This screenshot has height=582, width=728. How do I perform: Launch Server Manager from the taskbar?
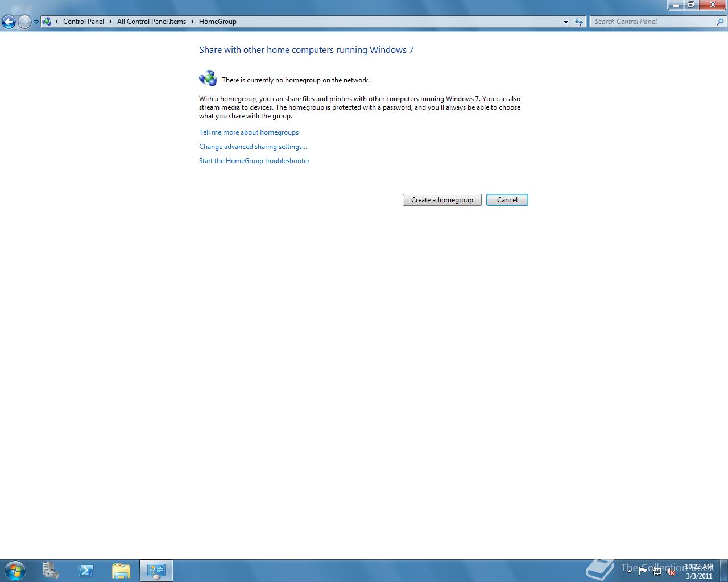pyautogui.click(x=51, y=571)
